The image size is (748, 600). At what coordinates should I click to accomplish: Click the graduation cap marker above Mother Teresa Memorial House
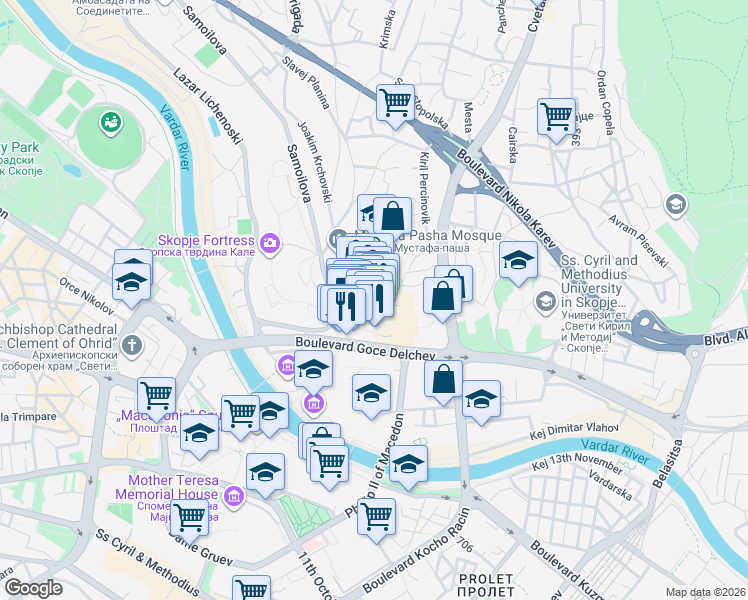pyautogui.click(x=265, y=475)
